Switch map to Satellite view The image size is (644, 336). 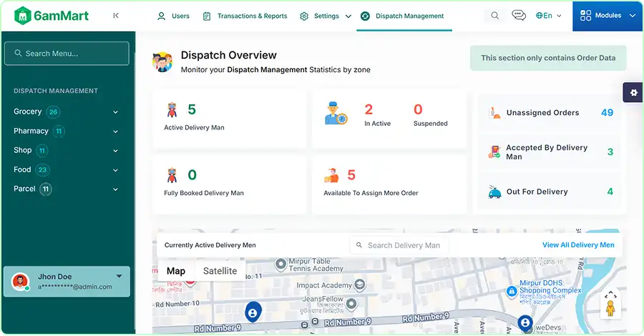pyautogui.click(x=220, y=271)
